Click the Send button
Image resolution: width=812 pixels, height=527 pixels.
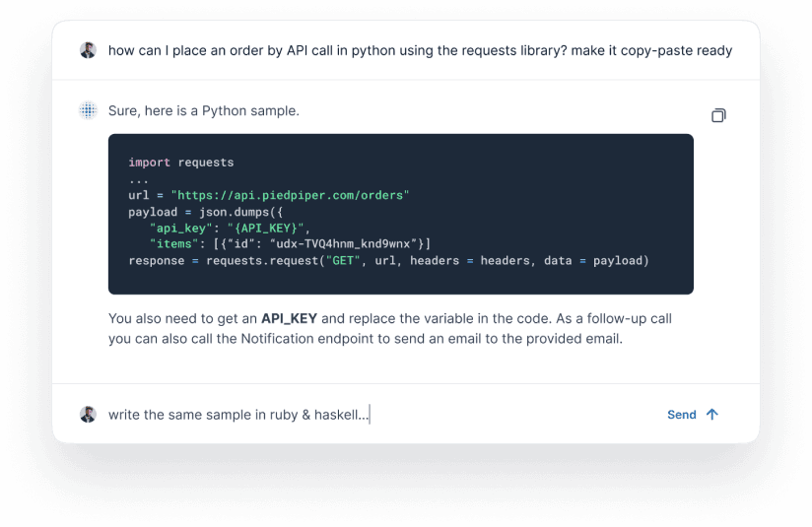(x=682, y=415)
